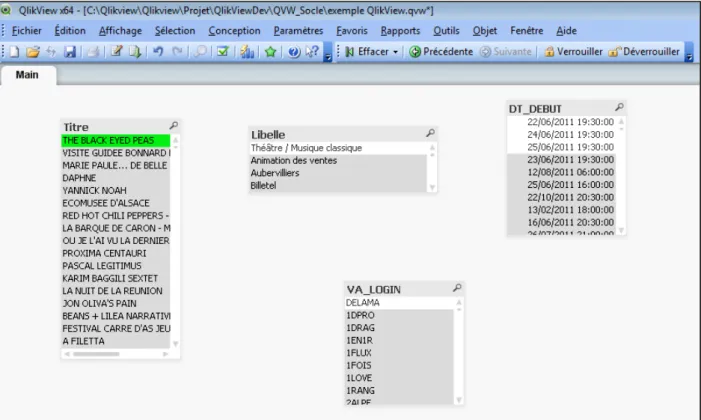
Task: Open the Conception menu
Action: pos(234,31)
